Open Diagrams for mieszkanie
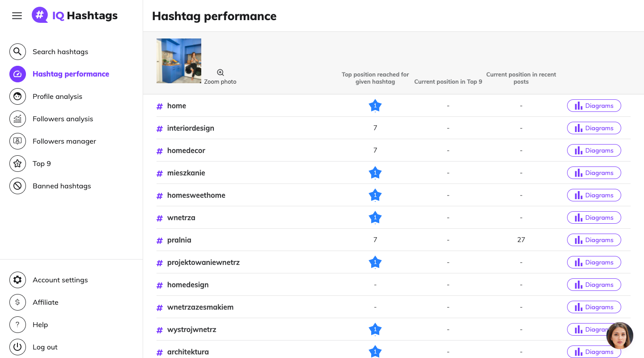The image size is (644, 358). (594, 173)
